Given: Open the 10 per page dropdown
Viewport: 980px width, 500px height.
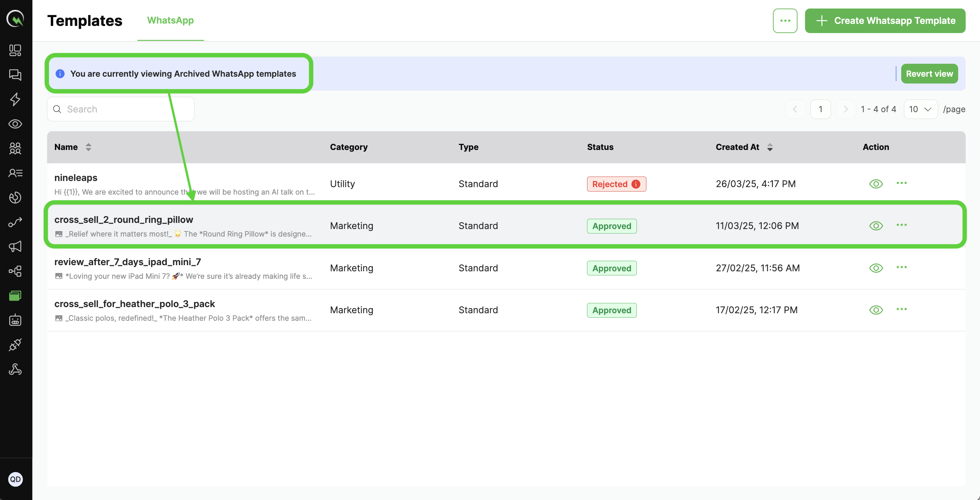Looking at the screenshot, I should (x=920, y=109).
